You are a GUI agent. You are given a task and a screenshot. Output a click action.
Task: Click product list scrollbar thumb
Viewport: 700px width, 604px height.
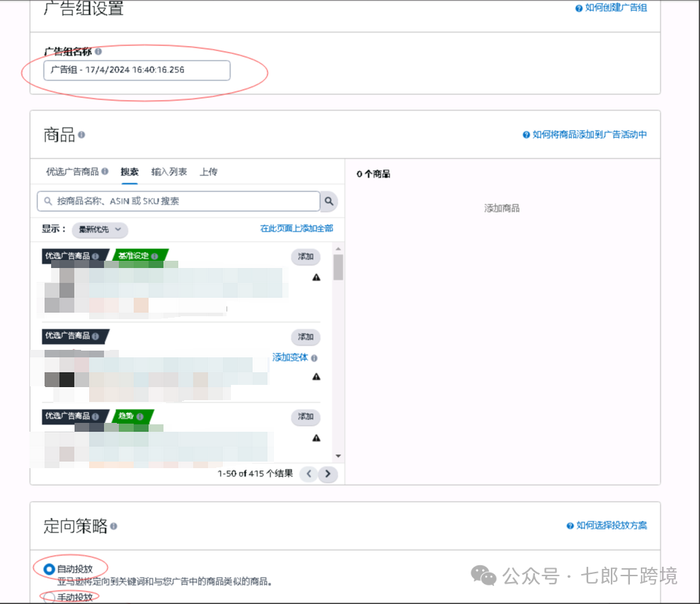(x=338, y=267)
